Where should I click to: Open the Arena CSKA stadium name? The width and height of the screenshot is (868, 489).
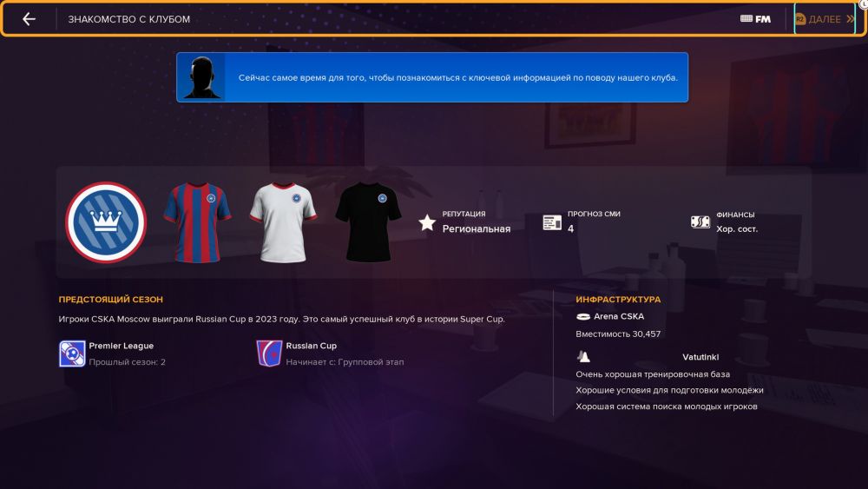(619, 316)
